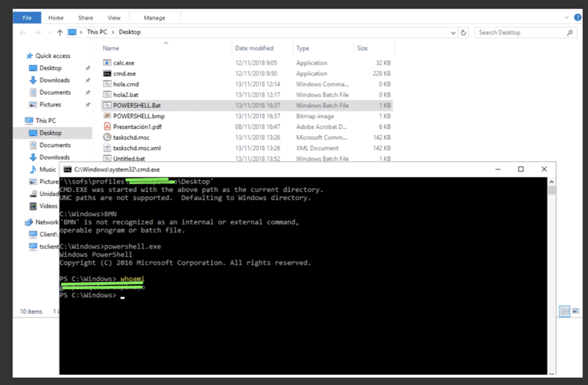
Task: Open pinned Downloads under Quick access
Action: 54,80
